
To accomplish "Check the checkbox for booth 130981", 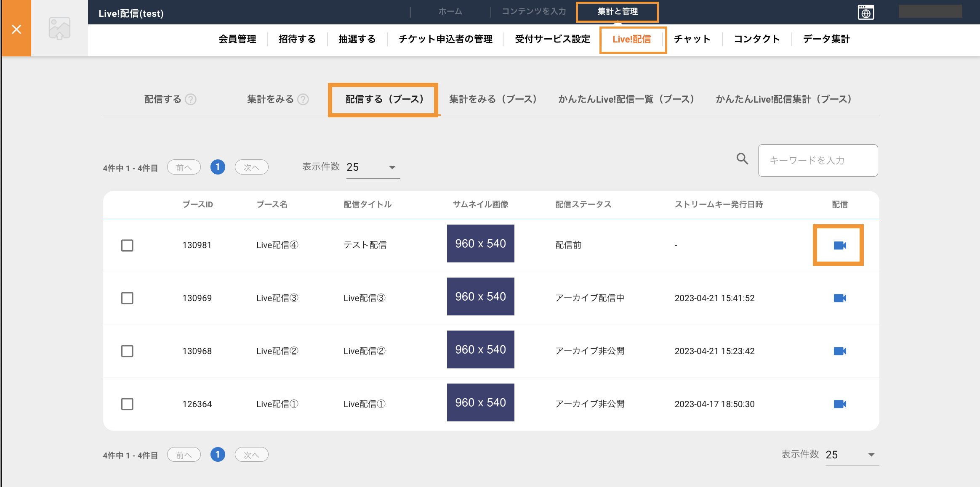I will click(127, 245).
